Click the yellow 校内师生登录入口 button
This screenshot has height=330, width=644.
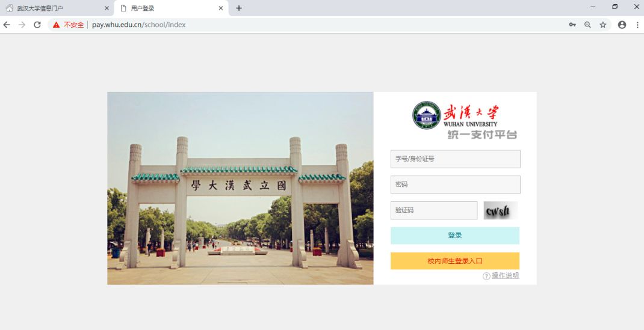(455, 261)
